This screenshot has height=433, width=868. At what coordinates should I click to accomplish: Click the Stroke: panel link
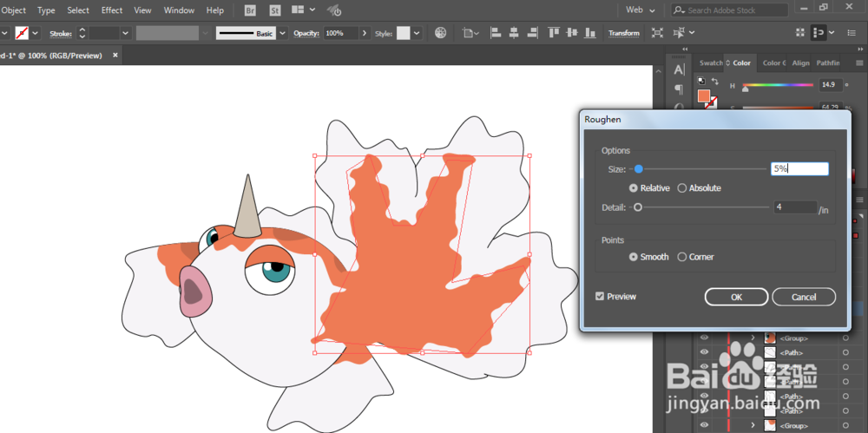tap(61, 33)
